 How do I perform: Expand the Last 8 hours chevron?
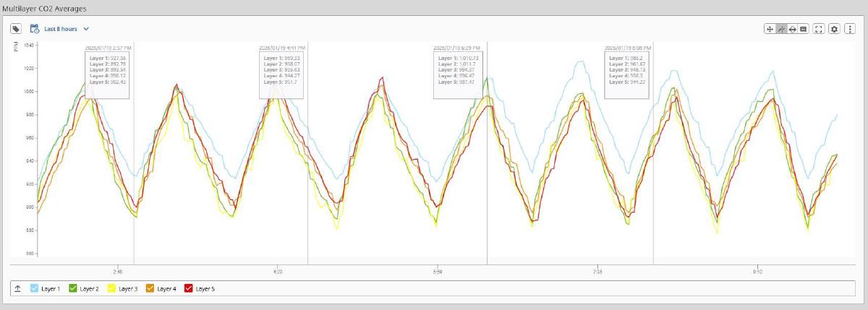[86, 29]
